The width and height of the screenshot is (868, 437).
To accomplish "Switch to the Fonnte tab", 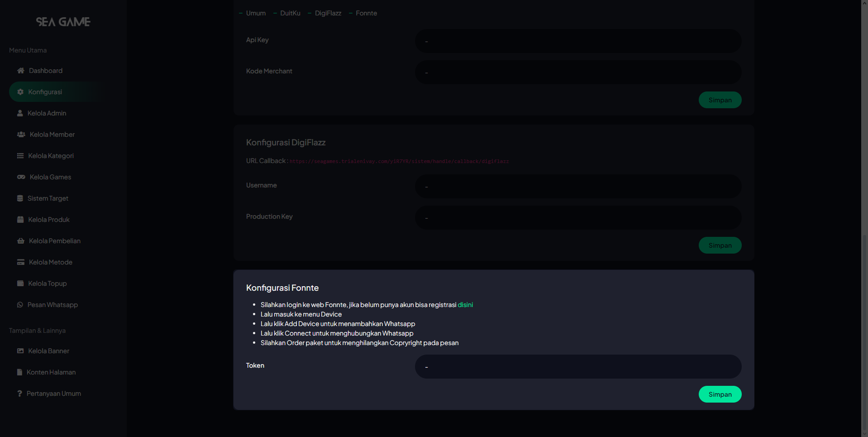I will click(x=366, y=13).
